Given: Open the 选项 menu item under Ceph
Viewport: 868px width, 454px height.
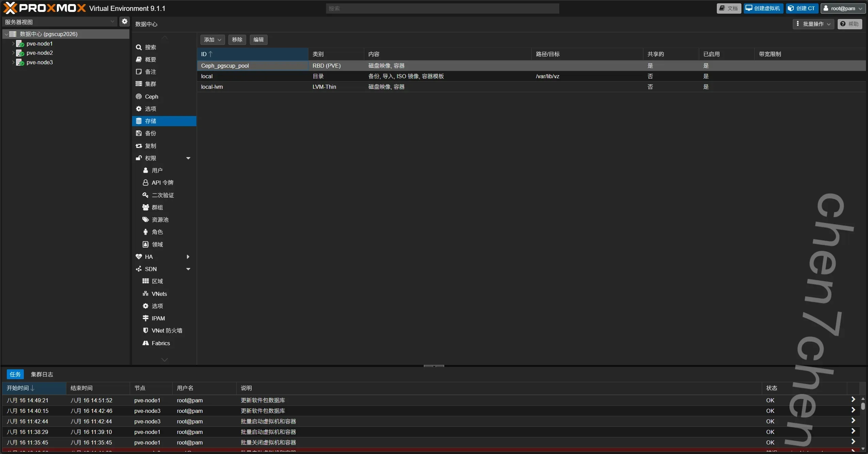Looking at the screenshot, I should (164, 109).
